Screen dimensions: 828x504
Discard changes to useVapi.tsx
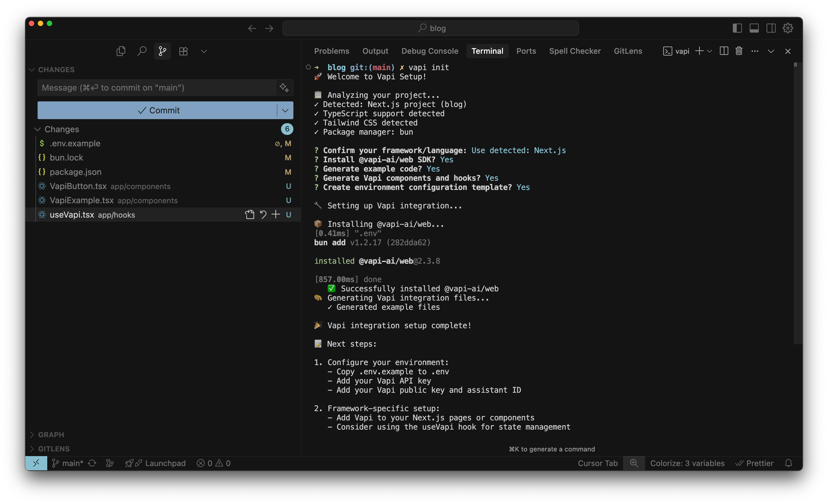[x=263, y=214]
